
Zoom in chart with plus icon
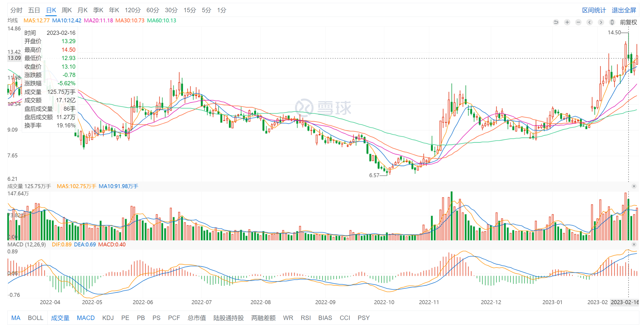567,22
